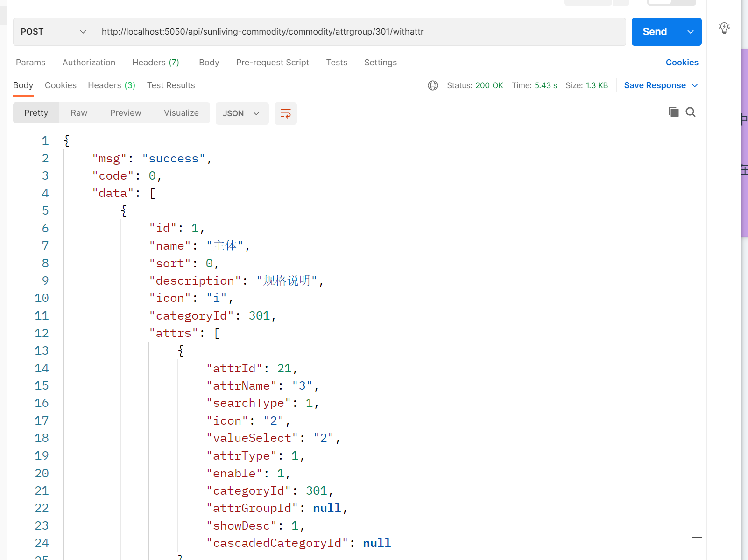748x560 pixels.
Task: Click the "主体" name value
Action: (x=225, y=246)
